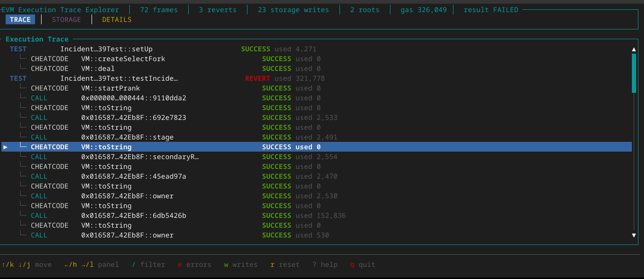
Task: Click the 'w writes' footer hint
Action: 241,265
